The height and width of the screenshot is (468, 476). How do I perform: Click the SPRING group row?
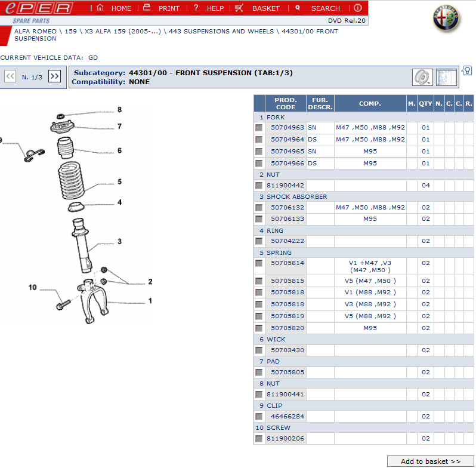click(363, 253)
